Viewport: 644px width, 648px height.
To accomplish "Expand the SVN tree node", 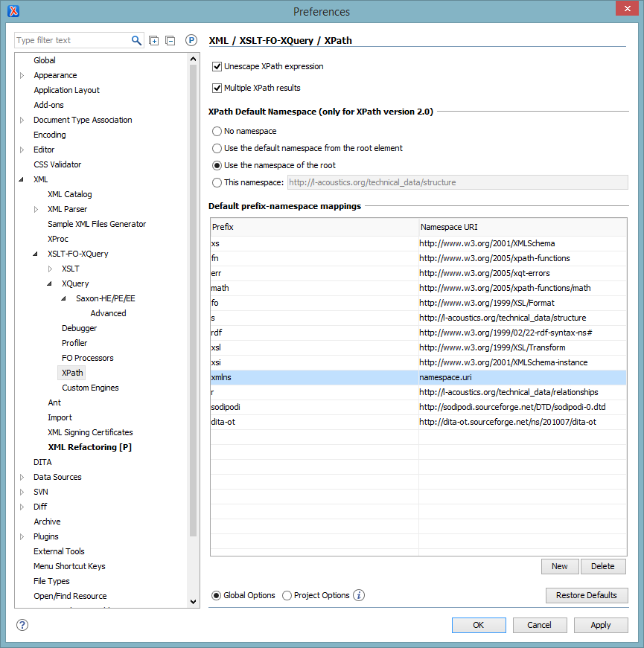I will click(22, 492).
